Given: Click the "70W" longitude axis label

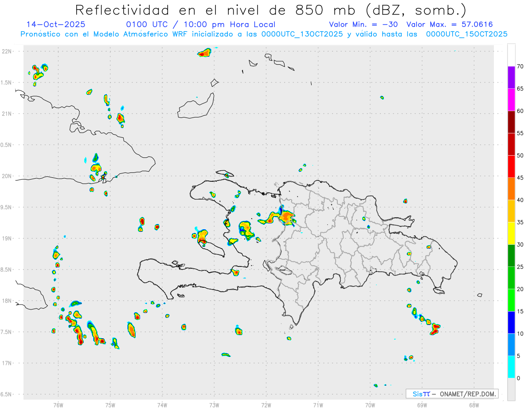Looking at the screenshot, I should click(x=370, y=405).
